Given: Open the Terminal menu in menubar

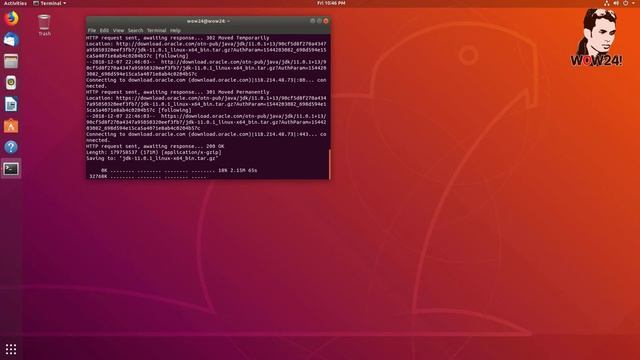Looking at the screenshot, I should [x=156, y=30].
